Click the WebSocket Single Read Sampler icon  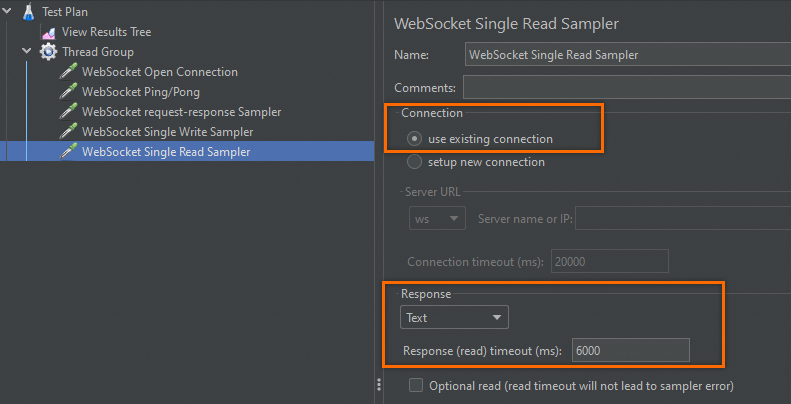(x=68, y=152)
